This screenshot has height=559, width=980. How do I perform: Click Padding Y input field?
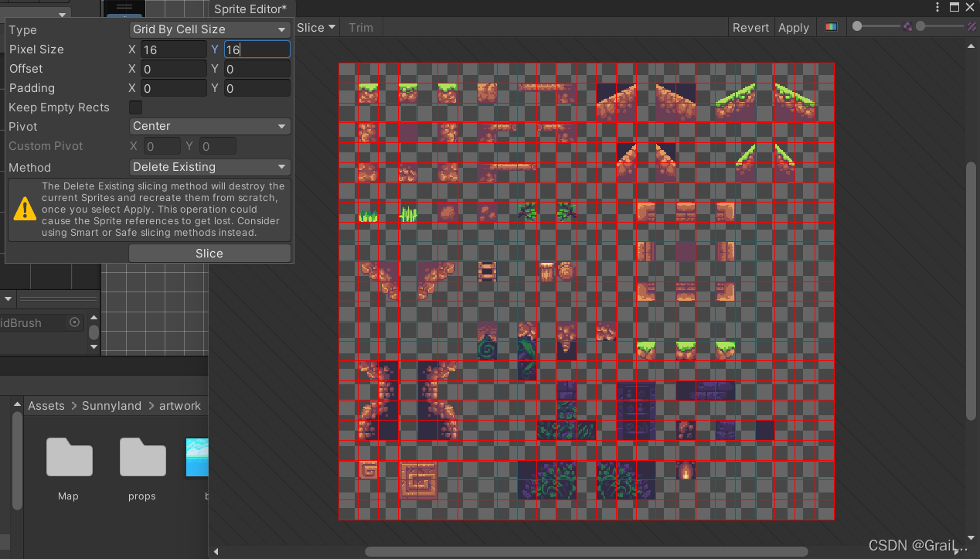pos(257,88)
